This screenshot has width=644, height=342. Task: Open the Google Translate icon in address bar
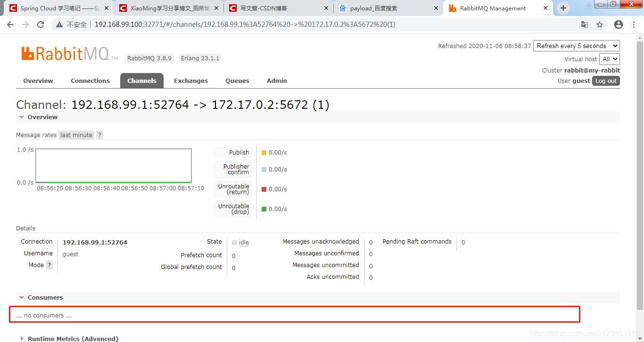click(584, 24)
